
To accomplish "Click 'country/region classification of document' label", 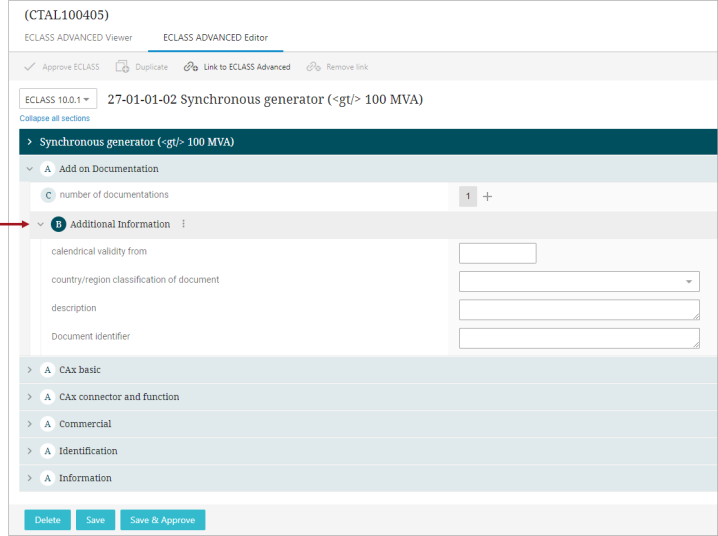I will click(135, 280).
